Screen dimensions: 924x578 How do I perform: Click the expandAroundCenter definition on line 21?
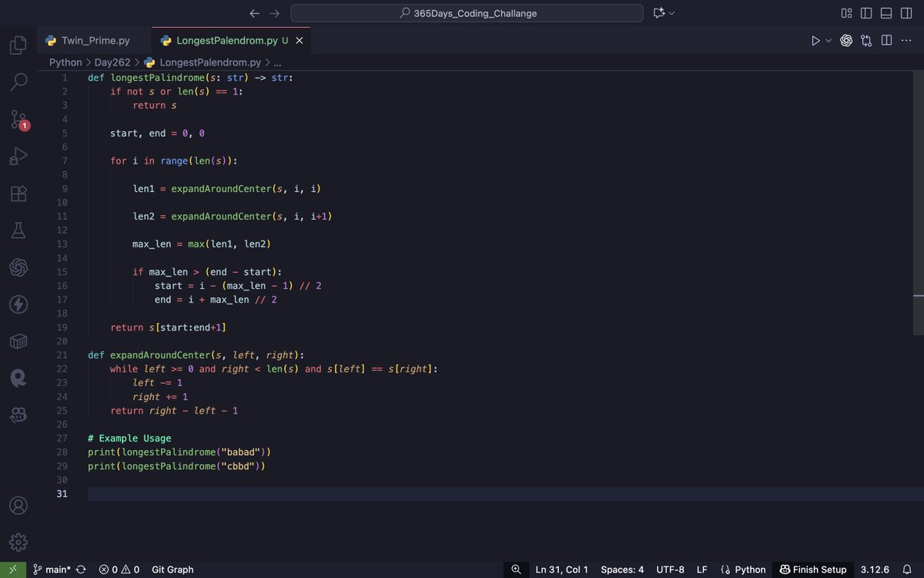coord(160,355)
